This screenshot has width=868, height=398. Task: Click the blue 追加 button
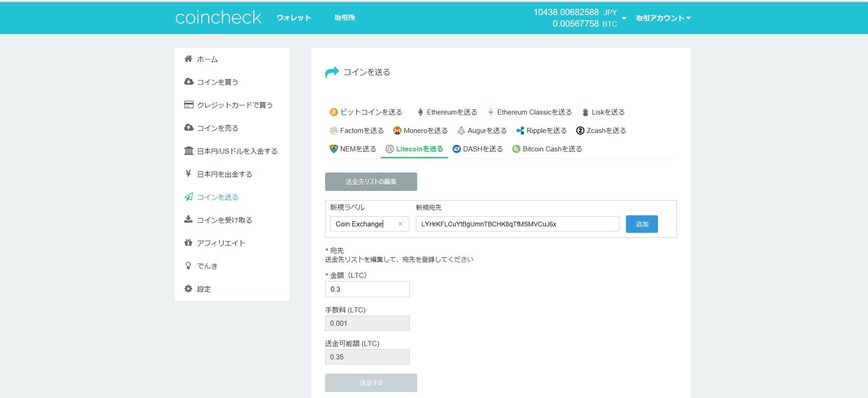coord(642,224)
